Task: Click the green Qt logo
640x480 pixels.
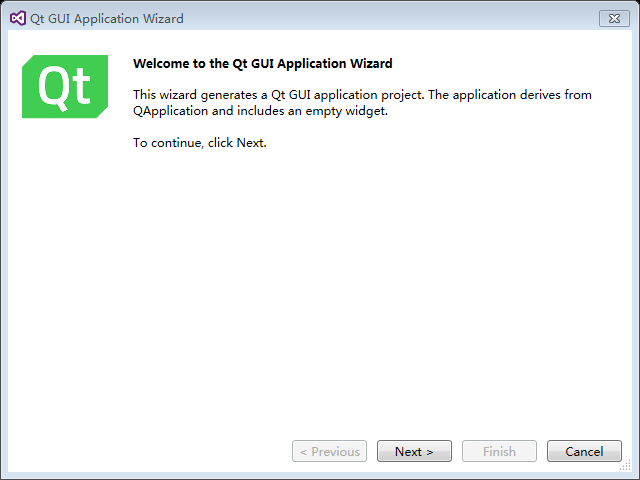Action: [x=65, y=87]
